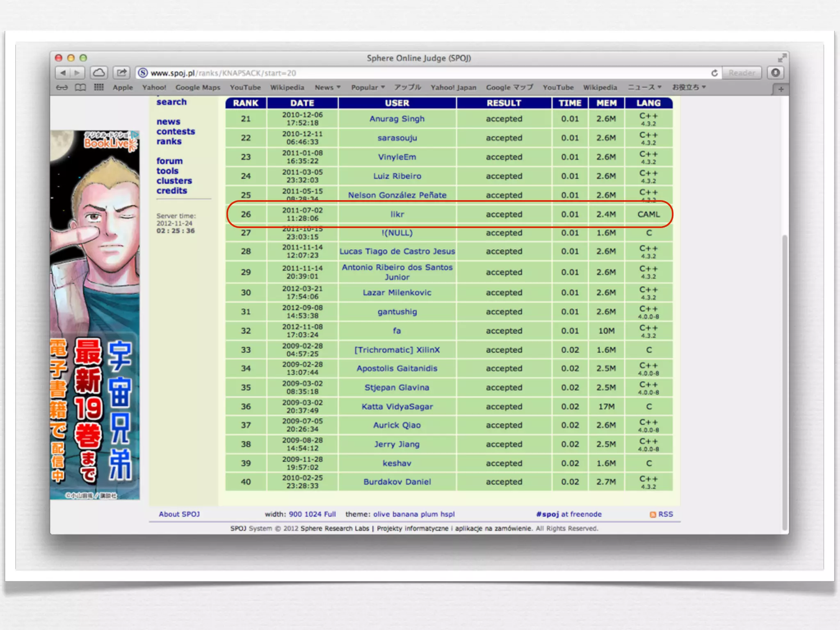Open user likr's profile link

click(397, 214)
